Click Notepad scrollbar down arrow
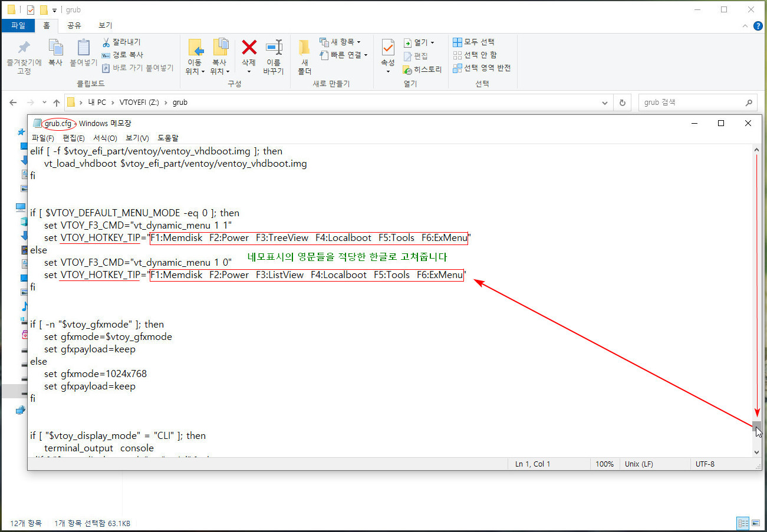The width and height of the screenshot is (767, 532). (x=757, y=452)
